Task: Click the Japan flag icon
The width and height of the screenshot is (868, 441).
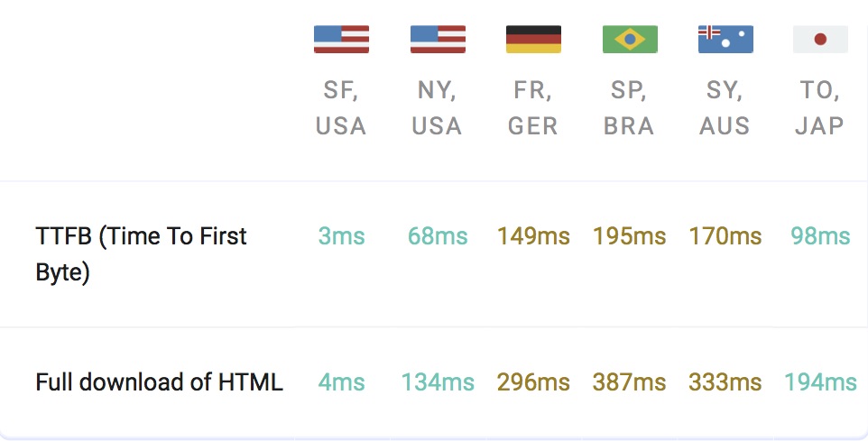Action: click(820, 40)
